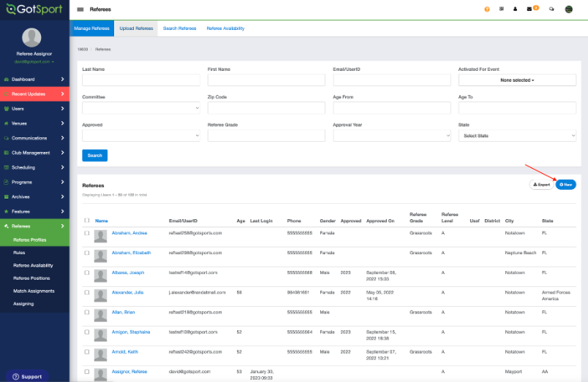Viewport: 588px width, 382px height.
Task: Tick the checkbox next to Albares, Joseph
Action: (87, 272)
